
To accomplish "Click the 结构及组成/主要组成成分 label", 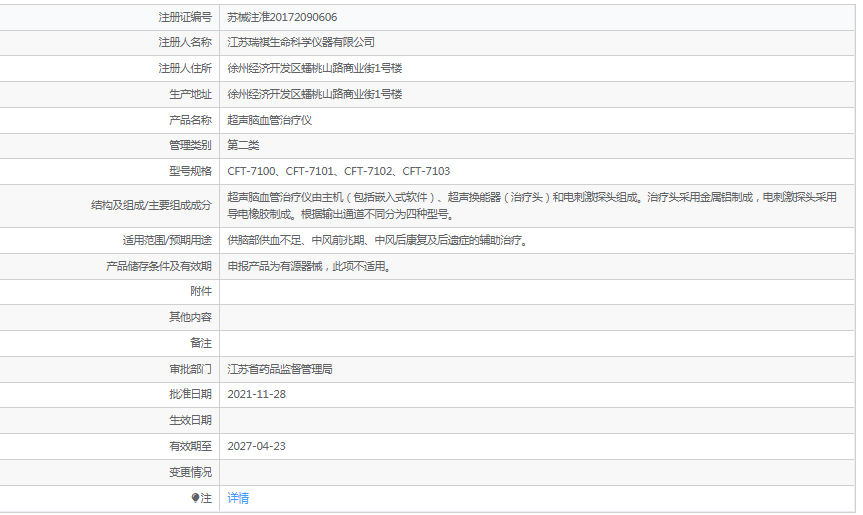I will pos(151,206).
